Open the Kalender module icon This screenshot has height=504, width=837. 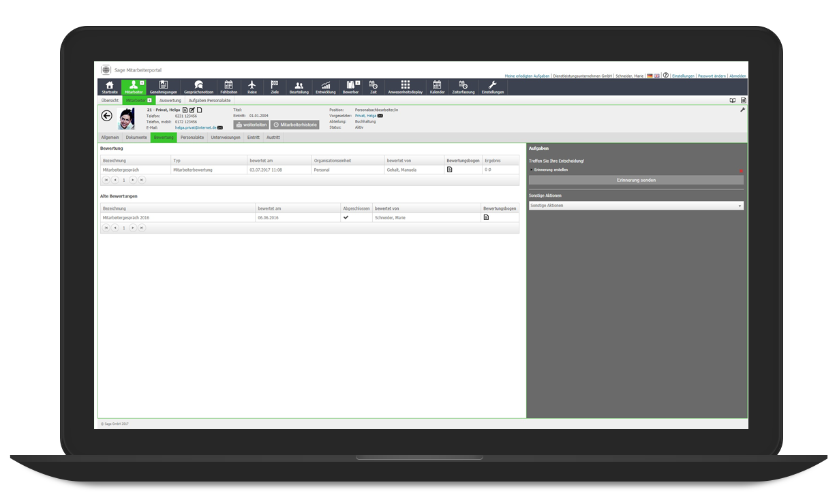pos(438,84)
